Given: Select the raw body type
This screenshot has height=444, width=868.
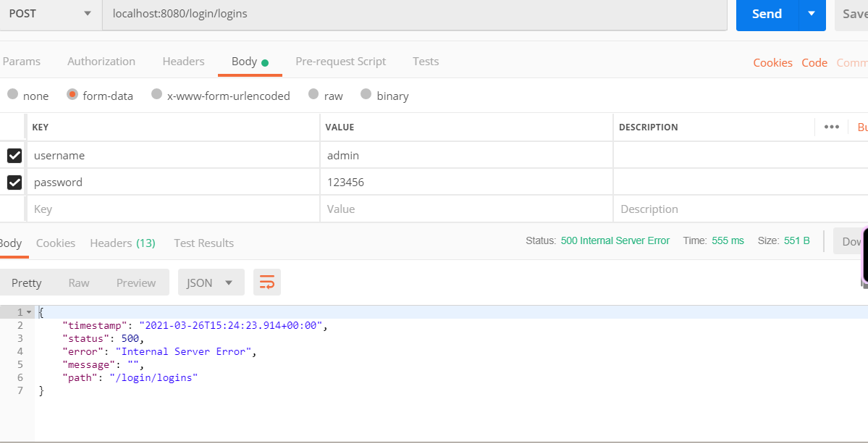Looking at the screenshot, I should [314, 93].
